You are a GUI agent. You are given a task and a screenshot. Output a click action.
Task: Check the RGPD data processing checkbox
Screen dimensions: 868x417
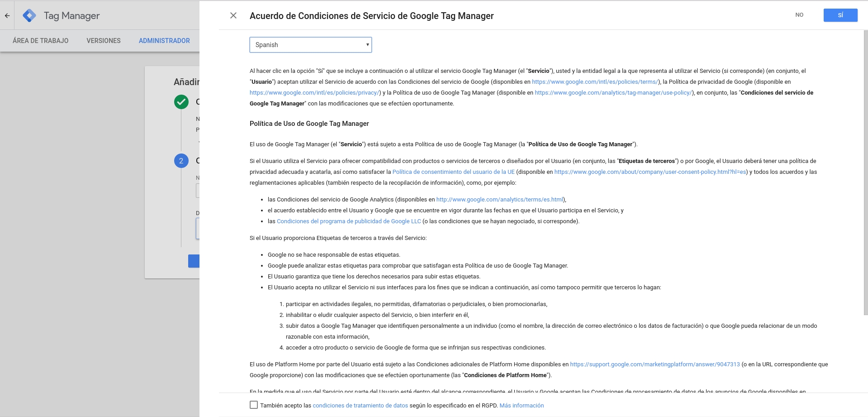[x=254, y=405]
